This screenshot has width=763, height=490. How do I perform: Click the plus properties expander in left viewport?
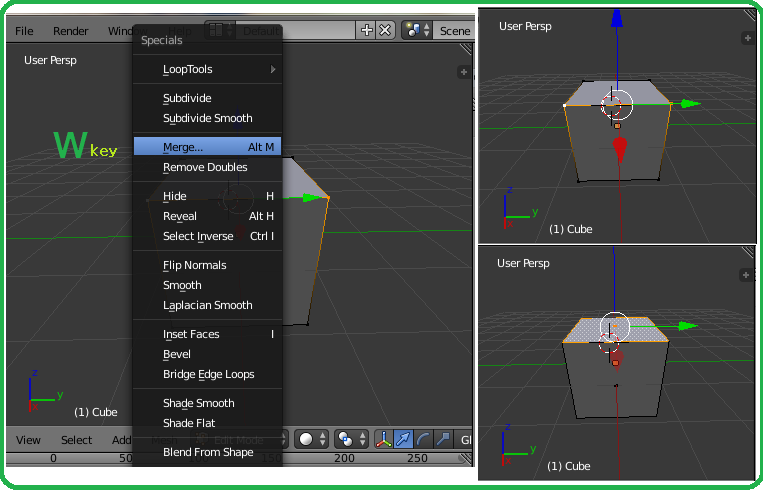464,72
